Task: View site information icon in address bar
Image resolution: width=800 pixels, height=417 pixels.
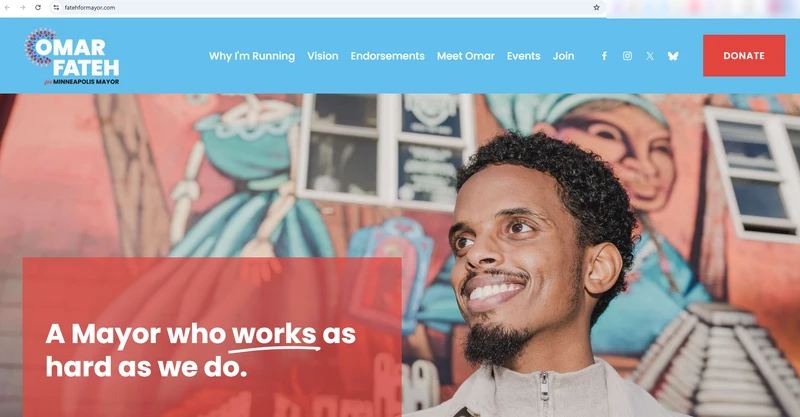Action: pyautogui.click(x=56, y=8)
